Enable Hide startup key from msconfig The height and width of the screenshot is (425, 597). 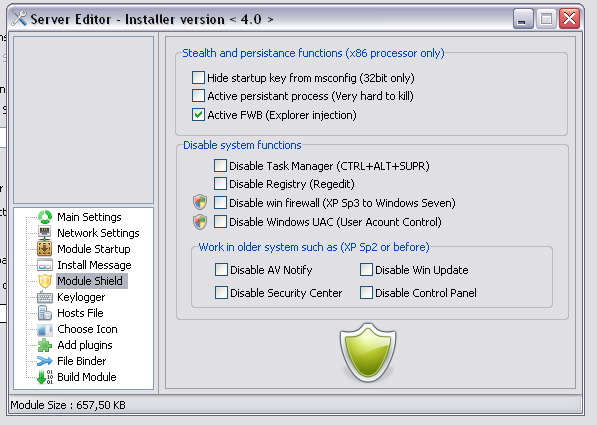click(x=198, y=78)
